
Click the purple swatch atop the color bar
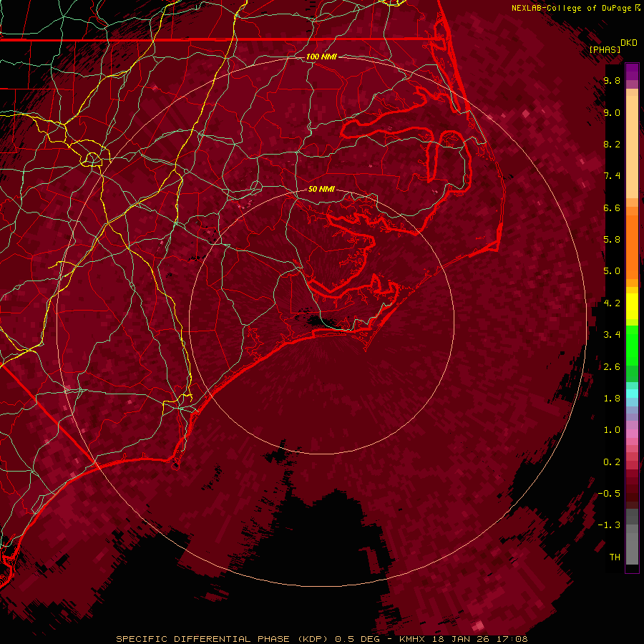point(632,72)
